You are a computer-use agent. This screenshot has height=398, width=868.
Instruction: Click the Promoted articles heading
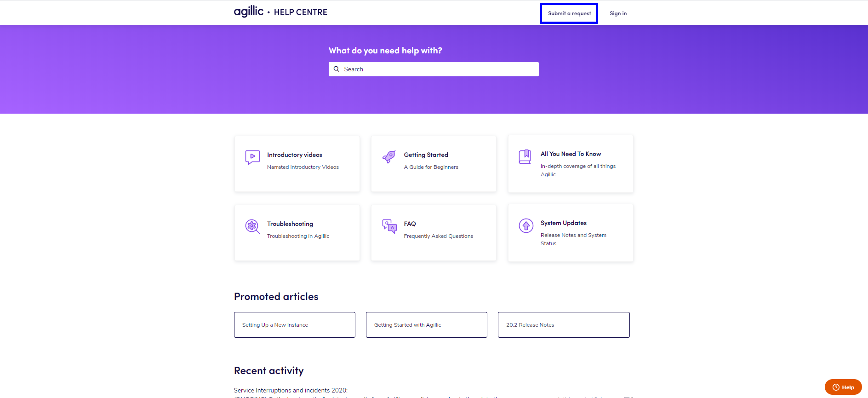coord(276,297)
